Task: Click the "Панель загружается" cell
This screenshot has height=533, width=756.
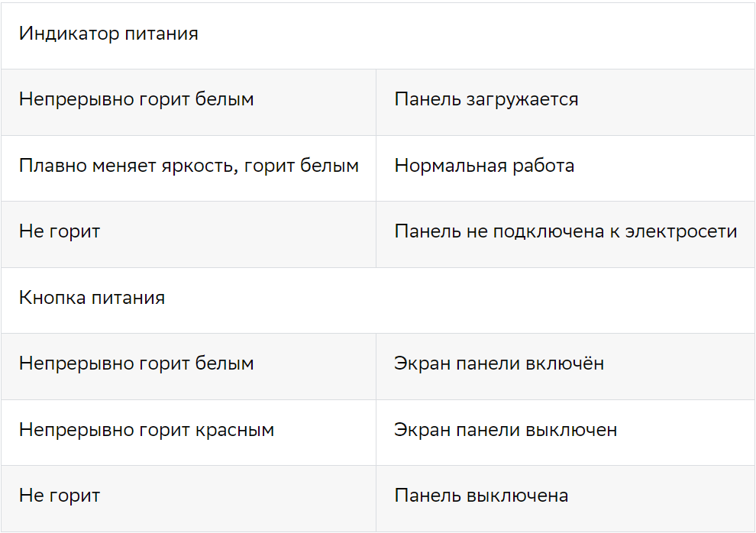Action: point(486,100)
